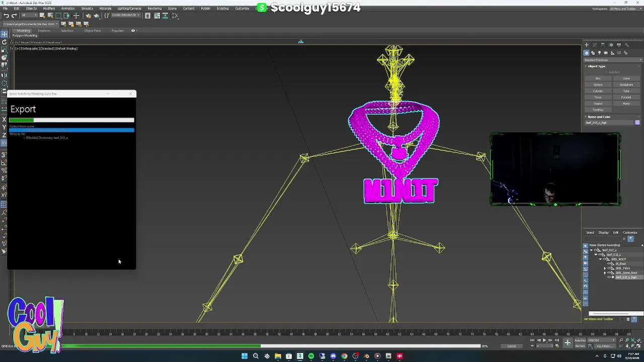644x362 pixels.
Task: Open Scene Explorer Display menu
Action: pos(604,233)
